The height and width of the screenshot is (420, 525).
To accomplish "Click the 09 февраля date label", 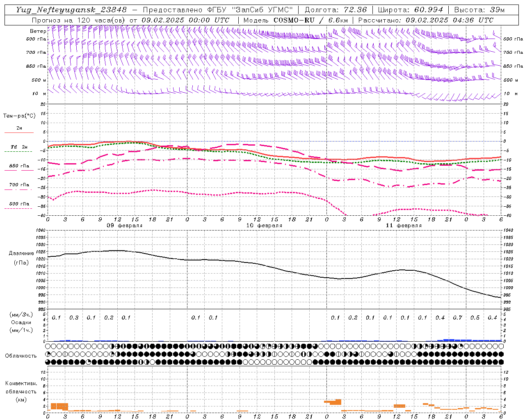I will coord(125,226).
